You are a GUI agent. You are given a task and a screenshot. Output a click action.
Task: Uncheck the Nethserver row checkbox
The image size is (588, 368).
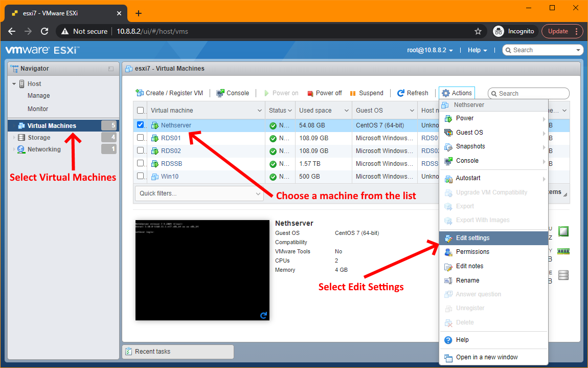tap(140, 125)
